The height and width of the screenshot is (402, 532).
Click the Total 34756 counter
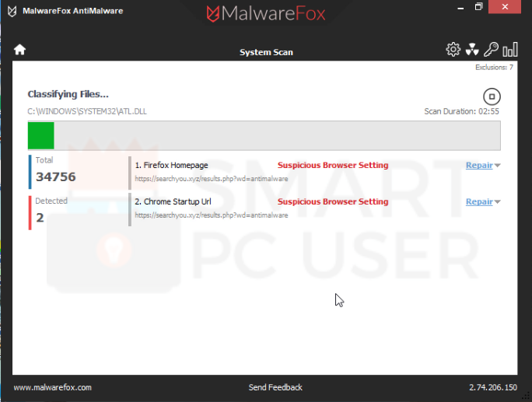coord(56,171)
